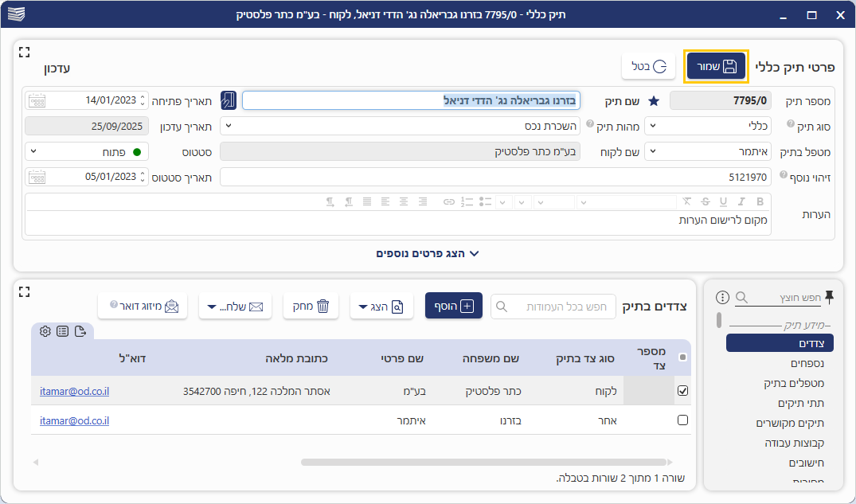Image resolution: width=856 pixels, height=504 pixels.
Task: Click the Save (שמור) button
Action: (x=716, y=66)
